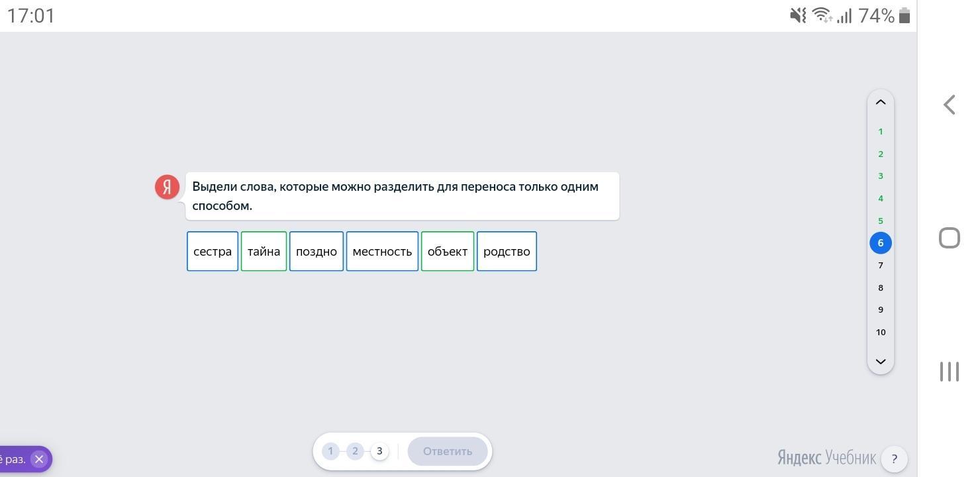
Task: Click the task instruction text bubble
Action: [403, 196]
